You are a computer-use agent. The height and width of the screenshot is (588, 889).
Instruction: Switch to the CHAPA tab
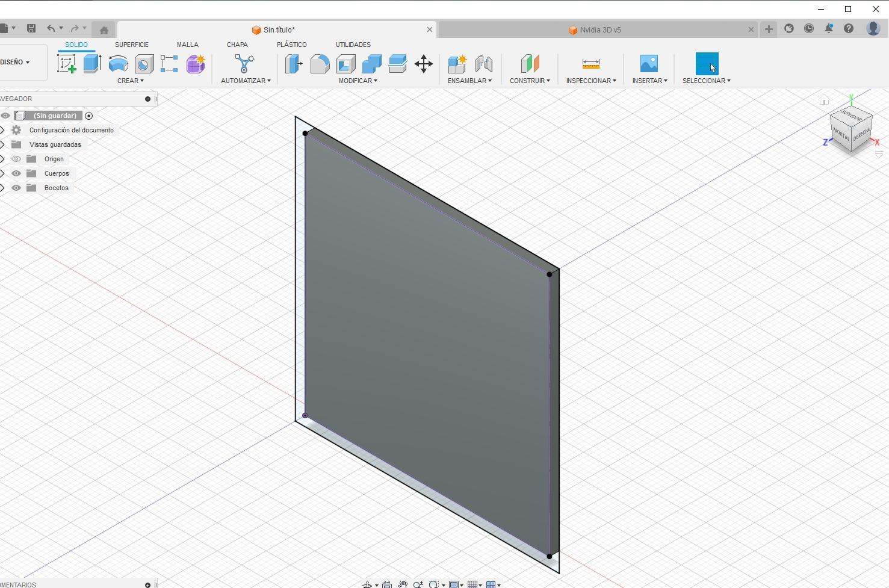click(x=237, y=45)
